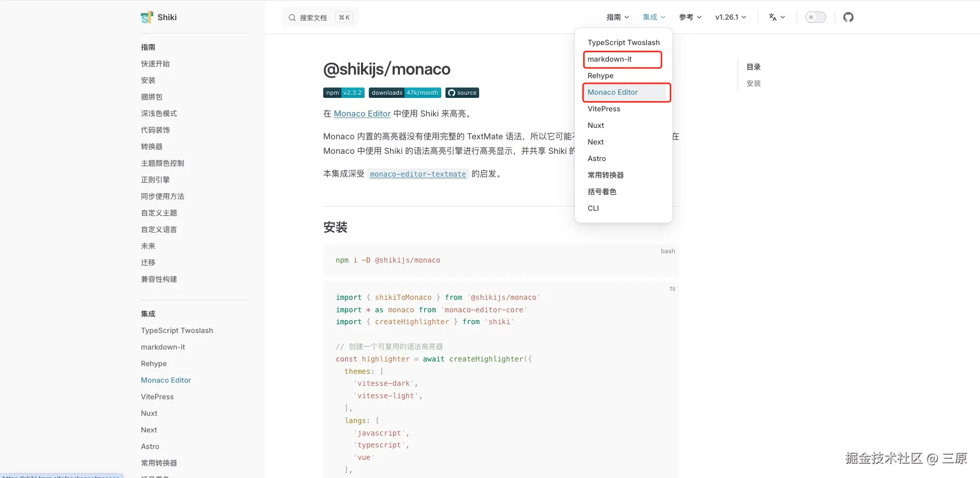
Task: Click the 搜索文档 search box
Action: tap(320, 18)
